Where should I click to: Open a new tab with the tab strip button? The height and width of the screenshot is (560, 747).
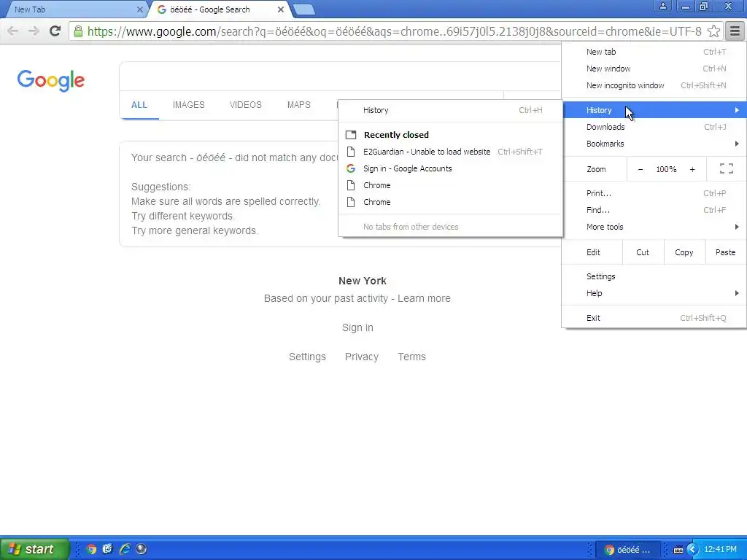(x=303, y=9)
